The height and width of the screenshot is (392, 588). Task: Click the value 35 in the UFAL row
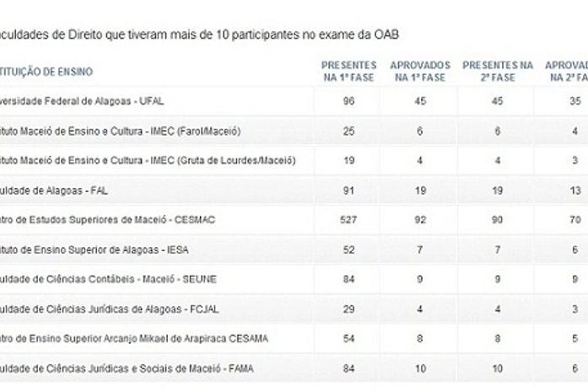tap(575, 102)
